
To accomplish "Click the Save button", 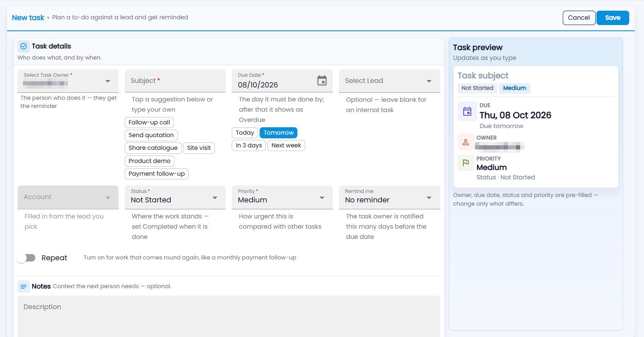I will 612,18.
